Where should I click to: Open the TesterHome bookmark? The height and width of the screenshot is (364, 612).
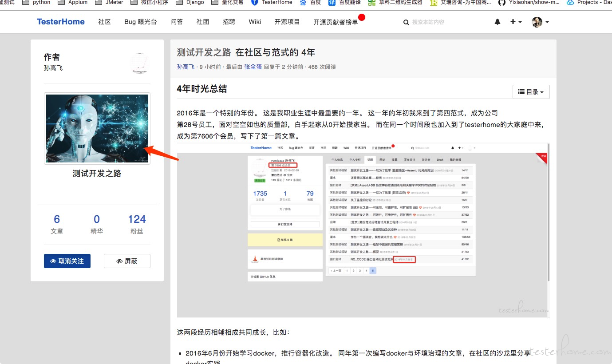tap(272, 2)
